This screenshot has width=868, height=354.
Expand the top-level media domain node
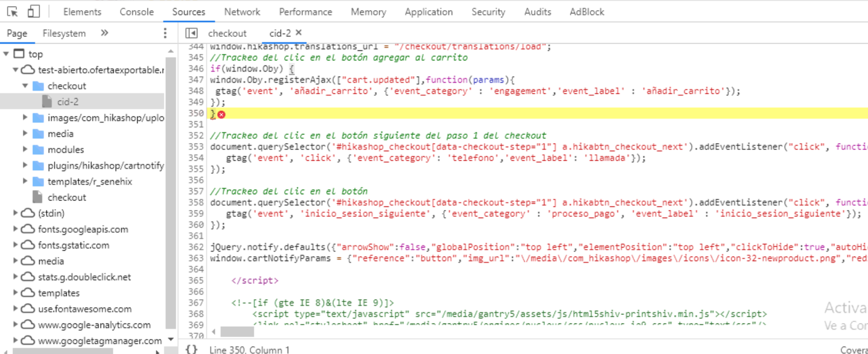[15, 261]
